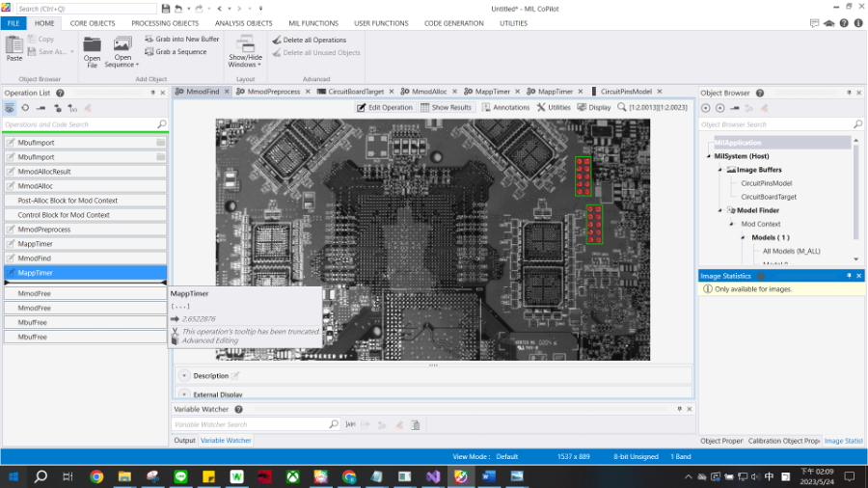Select Post-Alloc Block for Mod Context
868x488 pixels.
(x=85, y=201)
